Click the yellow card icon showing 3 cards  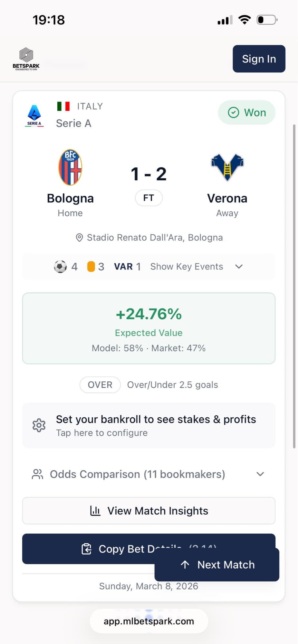91,266
